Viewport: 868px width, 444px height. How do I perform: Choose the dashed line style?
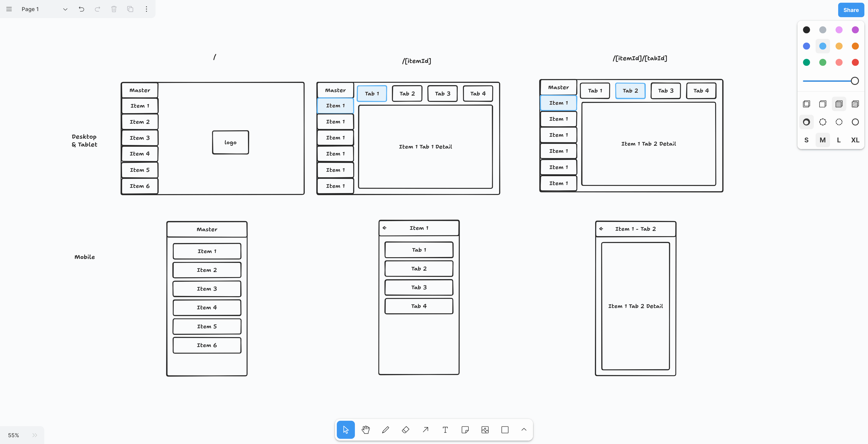823,122
